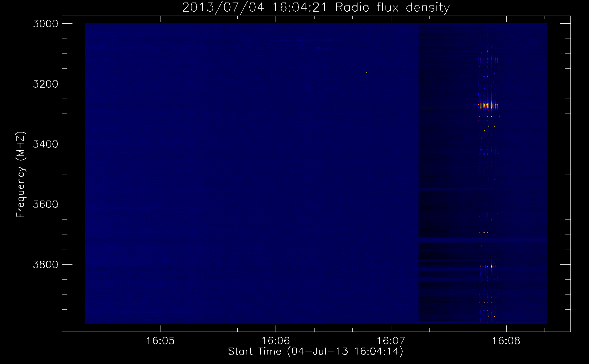Image resolution: width=589 pixels, height=364 pixels.
Task: Click the 16:07 time tick label
Action: point(391,341)
